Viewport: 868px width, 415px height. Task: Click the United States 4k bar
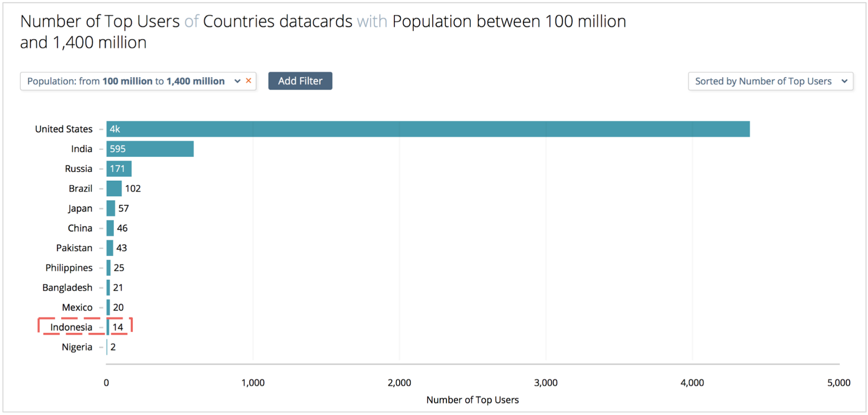pos(428,129)
